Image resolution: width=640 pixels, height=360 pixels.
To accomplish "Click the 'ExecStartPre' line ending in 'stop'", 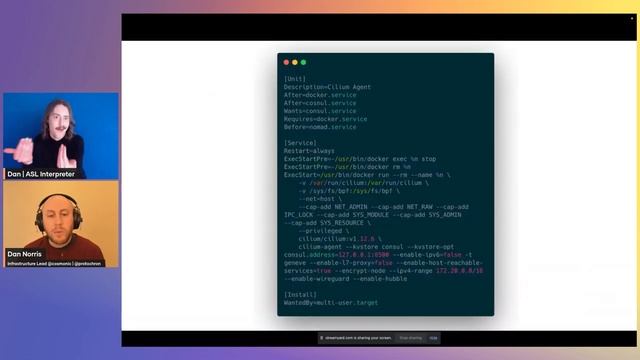I will click(360, 159).
